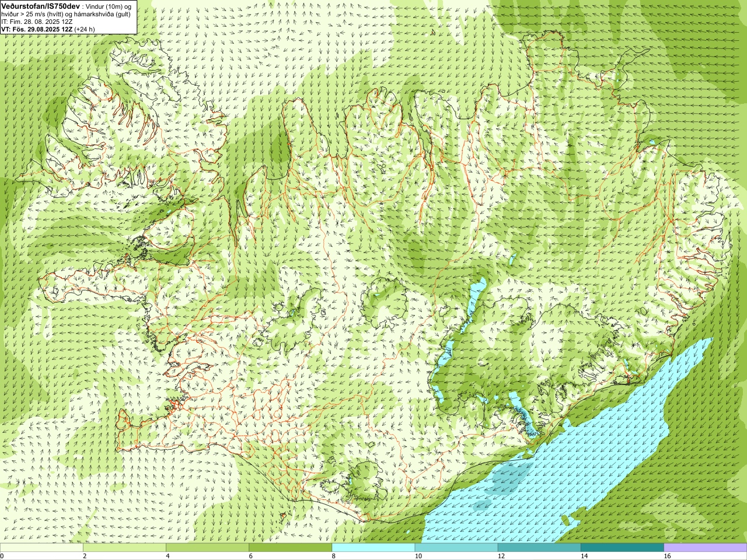Click the "Veðurstofan/IS750dev" title text

(40, 5)
